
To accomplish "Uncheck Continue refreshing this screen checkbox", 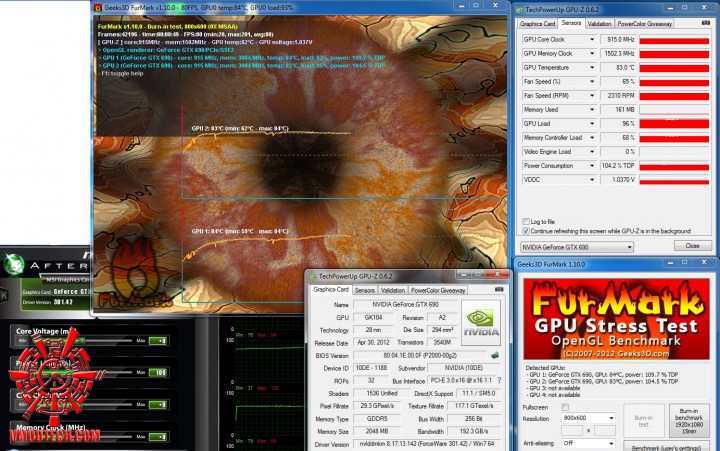I will click(526, 231).
